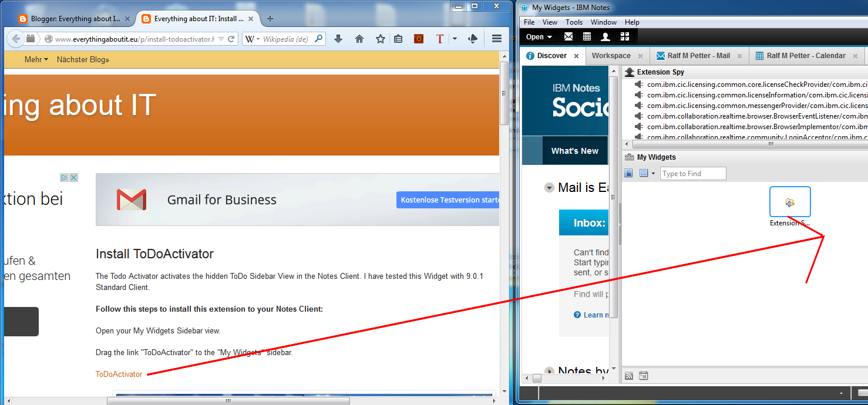The height and width of the screenshot is (405, 868).
Task: Switch to the Workspace tab
Action: pos(611,56)
